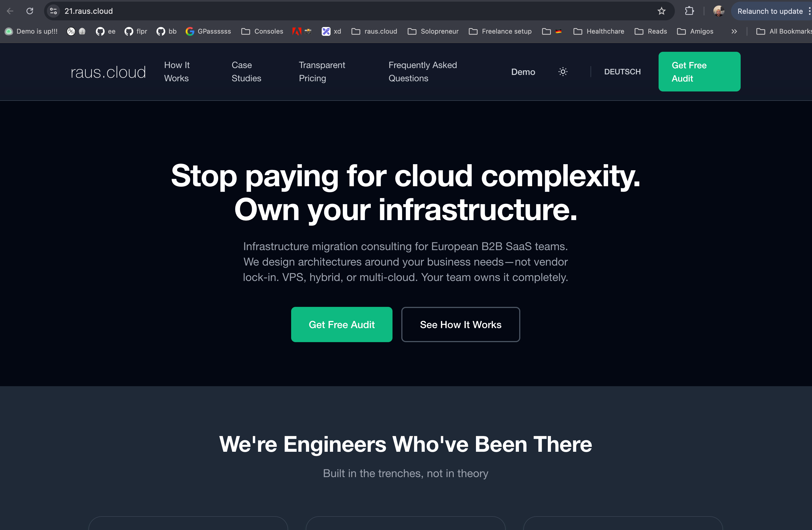812x530 pixels.
Task: Click the See How It Works button
Action: [460, 324]
